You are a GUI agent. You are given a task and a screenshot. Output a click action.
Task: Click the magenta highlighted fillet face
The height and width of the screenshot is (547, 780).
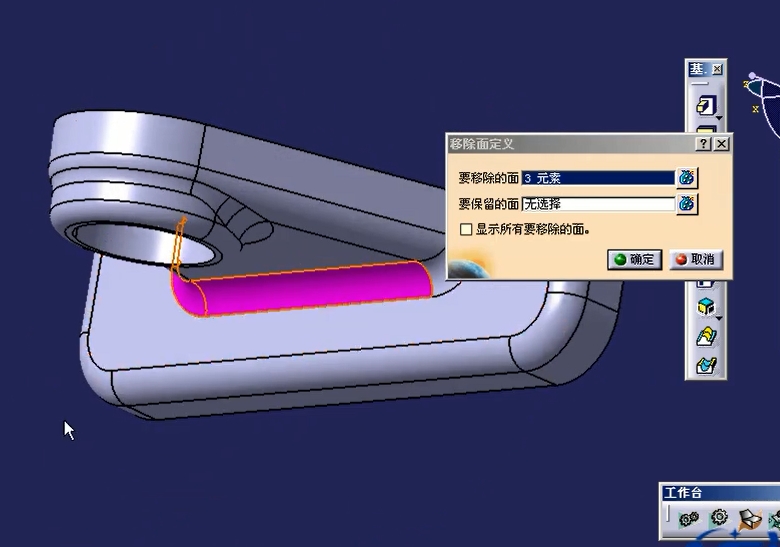[313, 289]
